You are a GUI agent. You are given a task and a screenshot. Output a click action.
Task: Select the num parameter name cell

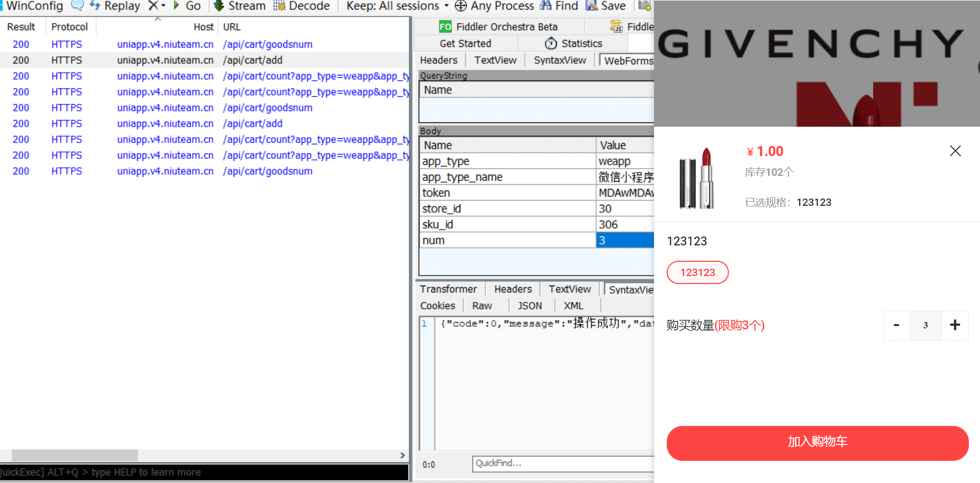point(507,240)
